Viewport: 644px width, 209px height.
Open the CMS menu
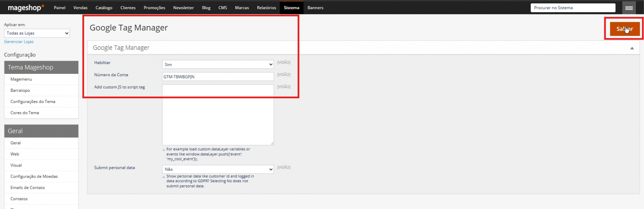[223, 8]
